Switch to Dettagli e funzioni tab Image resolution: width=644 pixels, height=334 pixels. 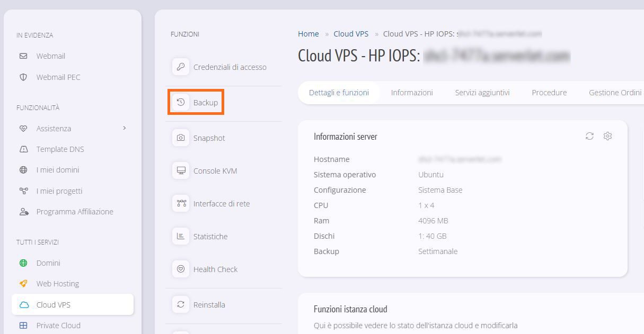339,93
